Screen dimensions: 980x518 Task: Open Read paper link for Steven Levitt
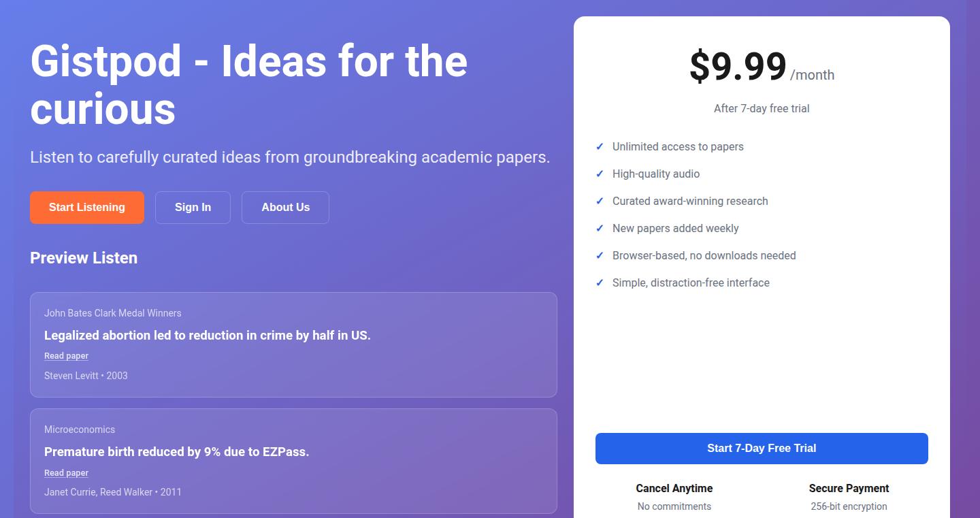66,356
